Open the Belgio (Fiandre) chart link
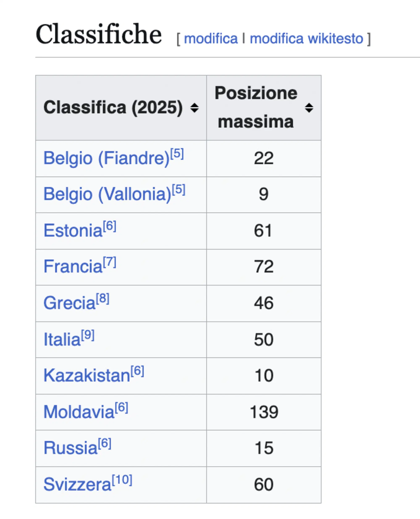The image size is (420, 519). [x=106, y=159]
